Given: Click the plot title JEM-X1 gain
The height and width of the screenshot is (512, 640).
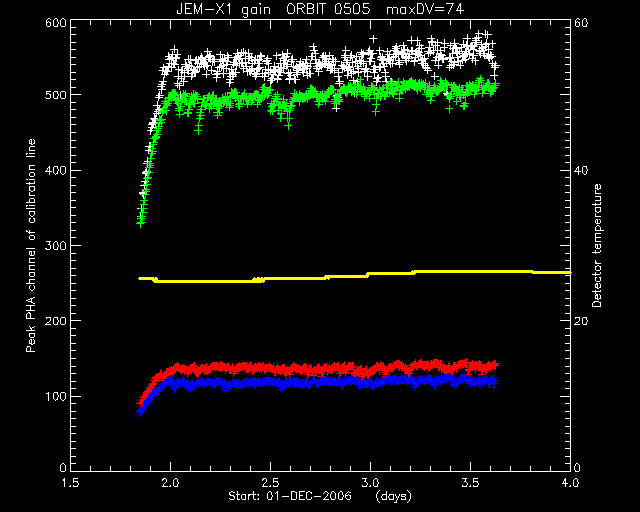Looking at the screenshot, I should 223,9.
